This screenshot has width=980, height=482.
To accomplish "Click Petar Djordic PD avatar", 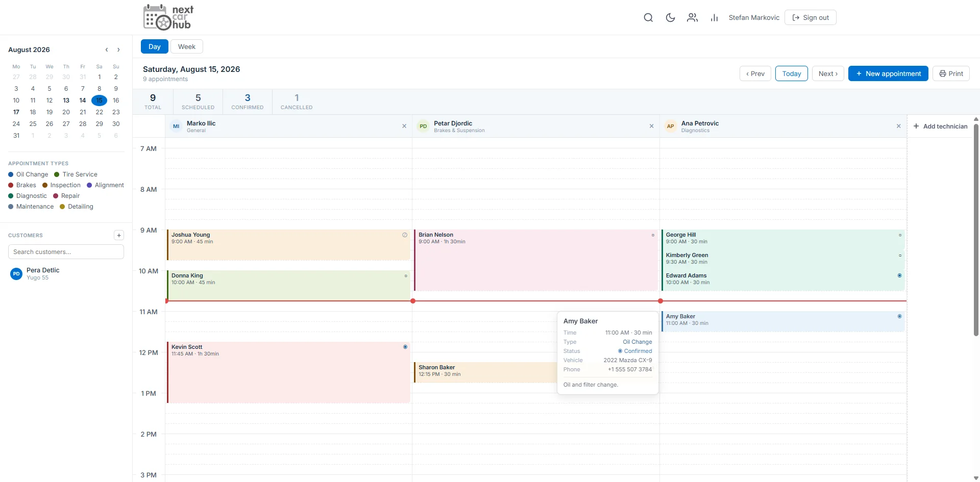I will [423, 126].
